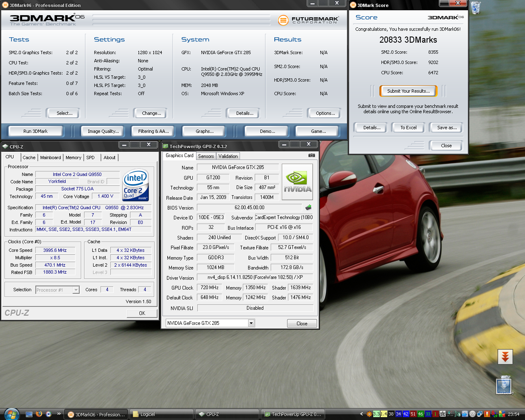Click the GPU Name field in GPU-Z

(x=238, y=167)
